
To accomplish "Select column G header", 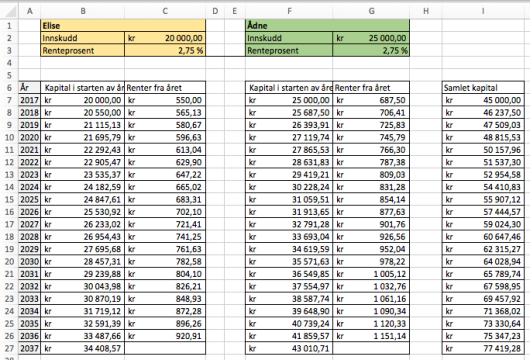I will point(371,11).
